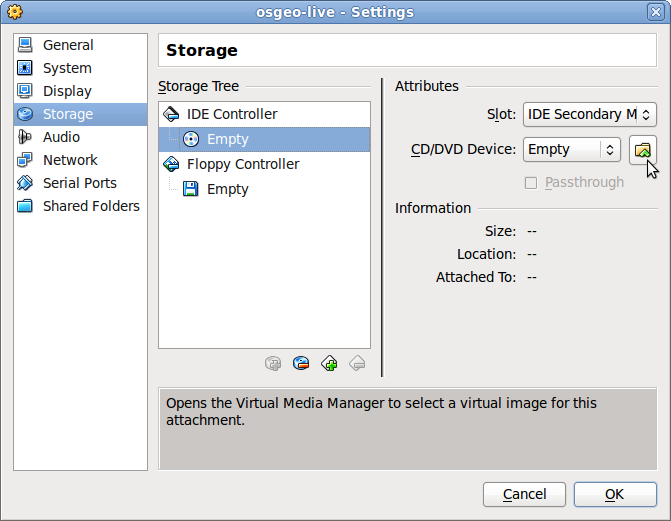671x521 pixels.
Task: Click the Add Controller icon with green plus
Action: click(329, 363)
